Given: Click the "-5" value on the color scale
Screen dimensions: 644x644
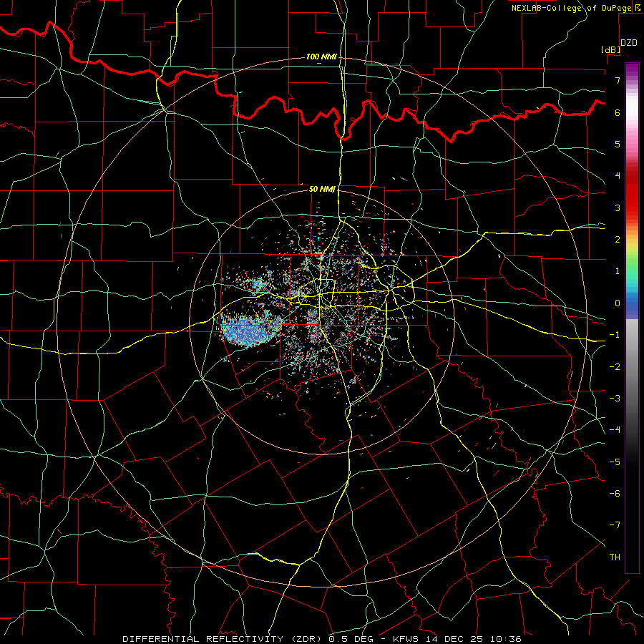Looking at the screenshot, I should click(615, 462).
